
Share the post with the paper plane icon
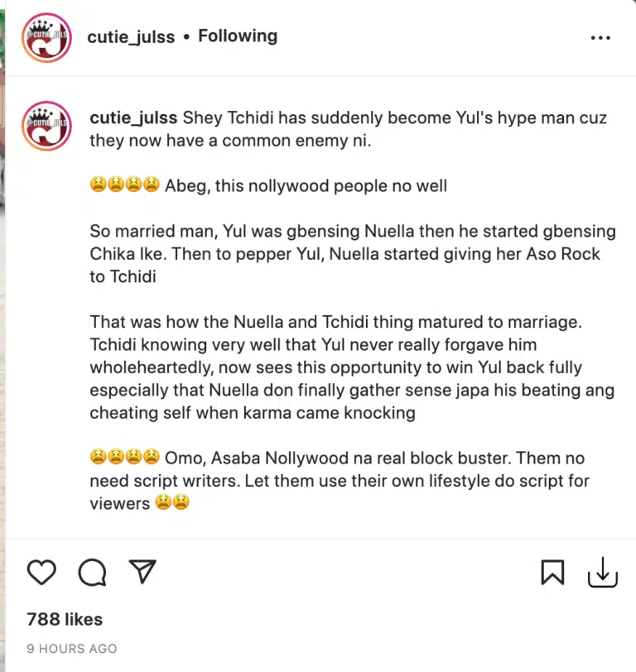pyautogui.click(x=142, y=573)
